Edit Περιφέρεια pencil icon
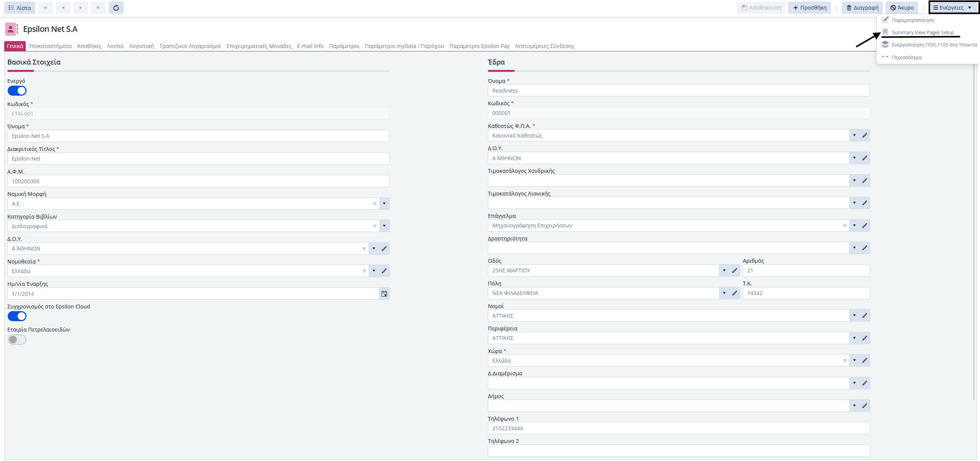This screenshot has height=461, width=980. point(864,338)
